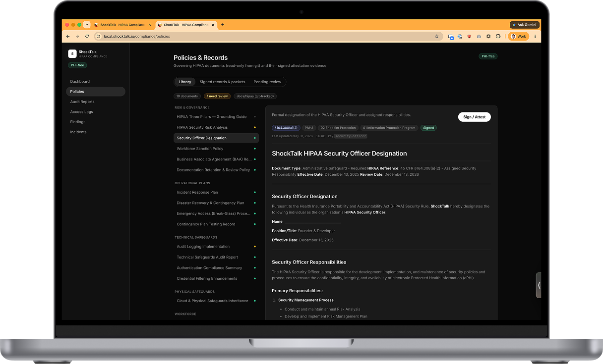Open Disaster Recovery & Contingency Plan

pos(216,203)
